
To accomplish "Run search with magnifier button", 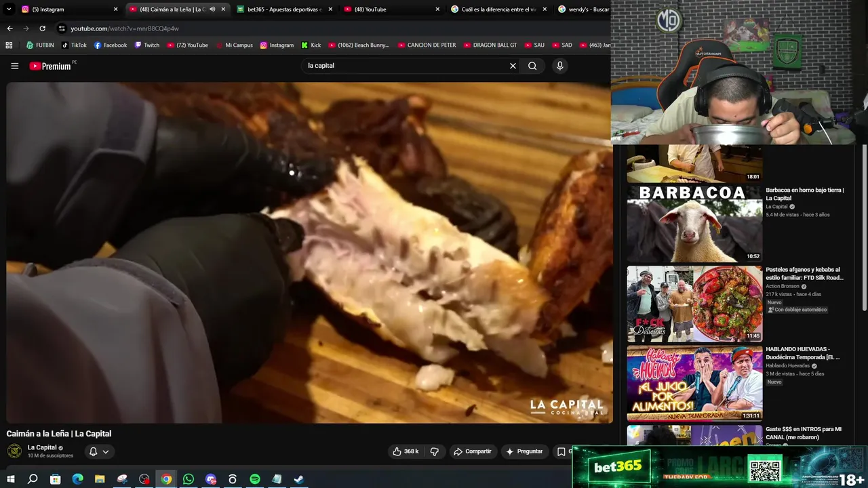I will tap(532, 66).
